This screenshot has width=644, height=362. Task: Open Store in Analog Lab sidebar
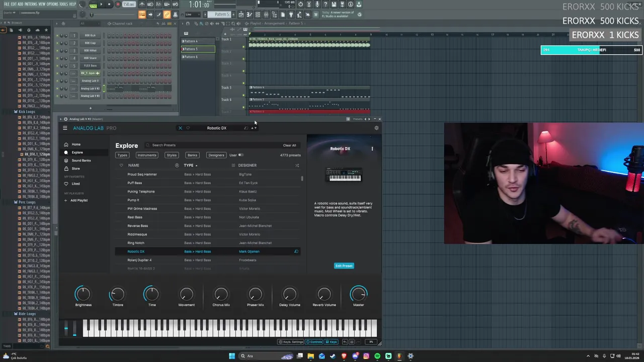click(x=75, y=168)
